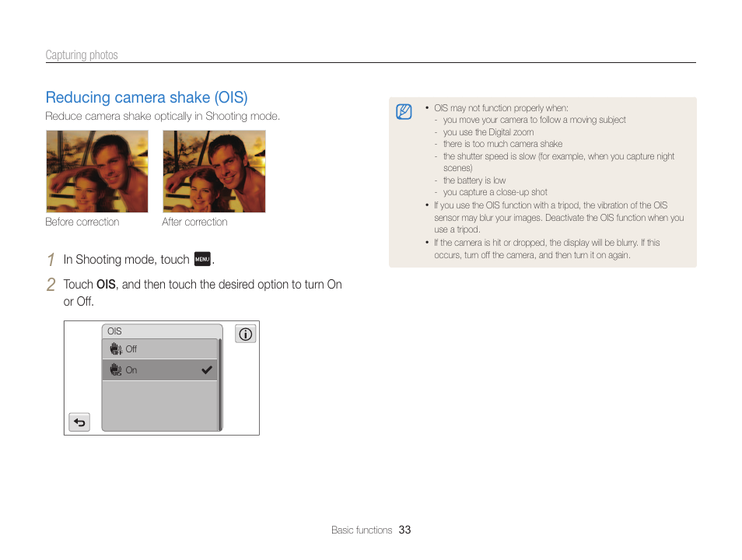This screenshot has width=742, height=560.
Task: Click 'If the camera is hit or dropped' text
Action: click(x=547, y=249)
